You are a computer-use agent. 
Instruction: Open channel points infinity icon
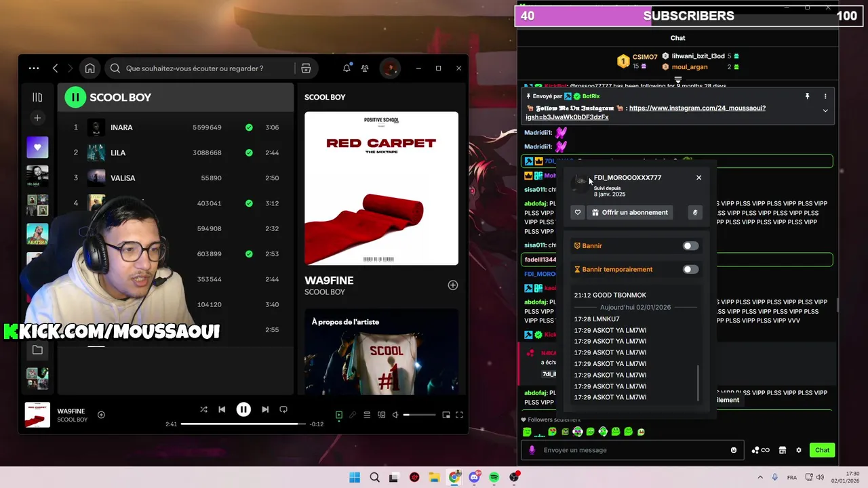[760, 450]
